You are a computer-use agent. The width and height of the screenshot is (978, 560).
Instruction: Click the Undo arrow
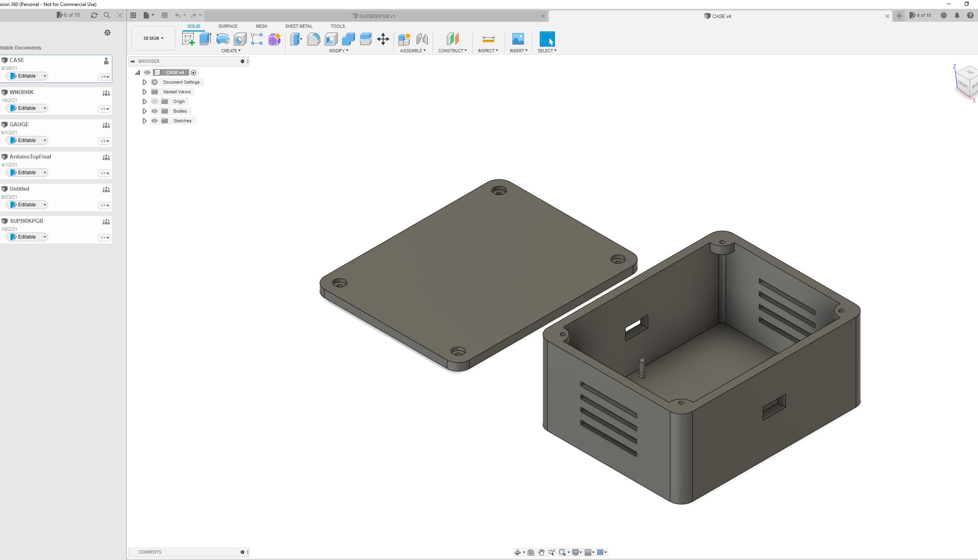click(177, 15)
